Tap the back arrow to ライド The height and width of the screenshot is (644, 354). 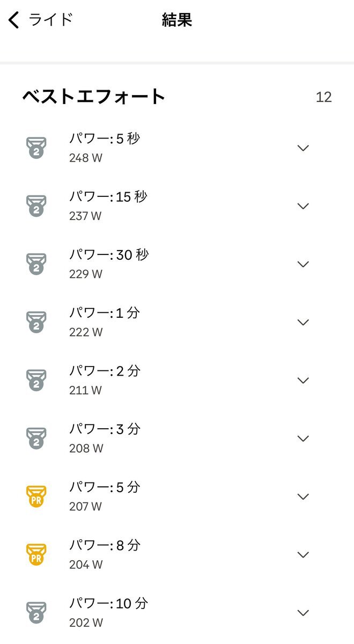pyautogui.click(x=14, y=20)
